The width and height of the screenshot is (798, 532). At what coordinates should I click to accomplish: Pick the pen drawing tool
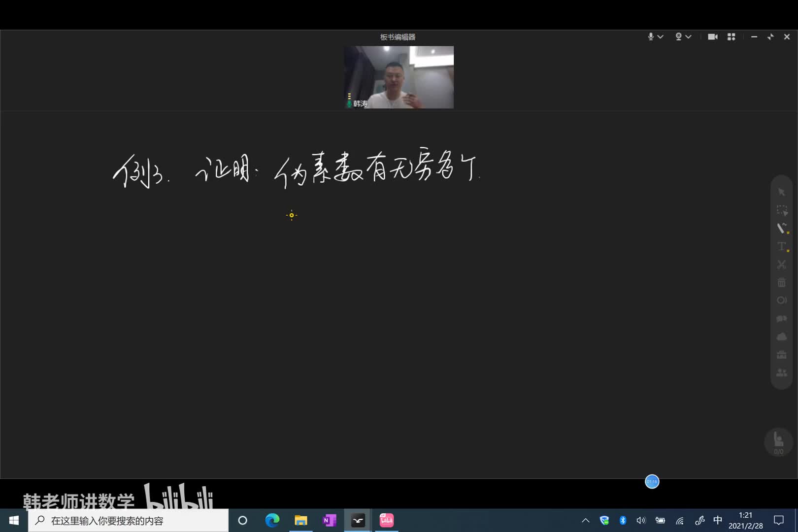click(782, 228)
